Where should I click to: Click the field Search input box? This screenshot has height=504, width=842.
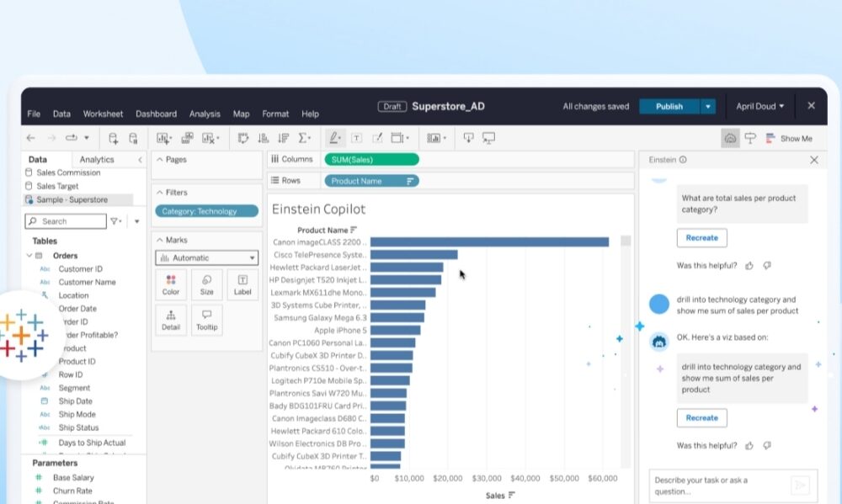(x=66, y=221)
